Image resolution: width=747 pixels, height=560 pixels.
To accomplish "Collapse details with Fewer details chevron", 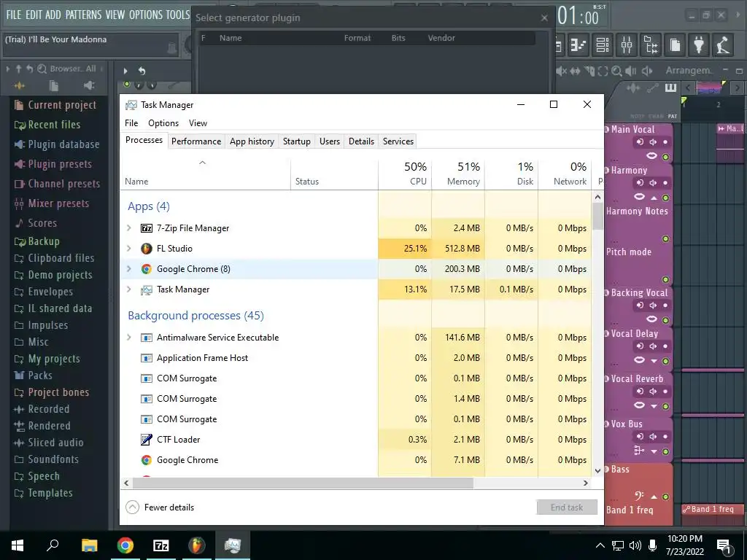I will click(x=133, y=507).
